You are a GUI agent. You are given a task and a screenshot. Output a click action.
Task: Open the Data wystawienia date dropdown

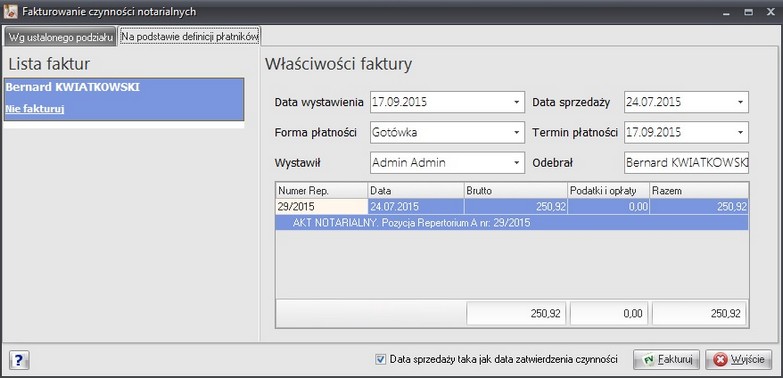pos(516,102)
